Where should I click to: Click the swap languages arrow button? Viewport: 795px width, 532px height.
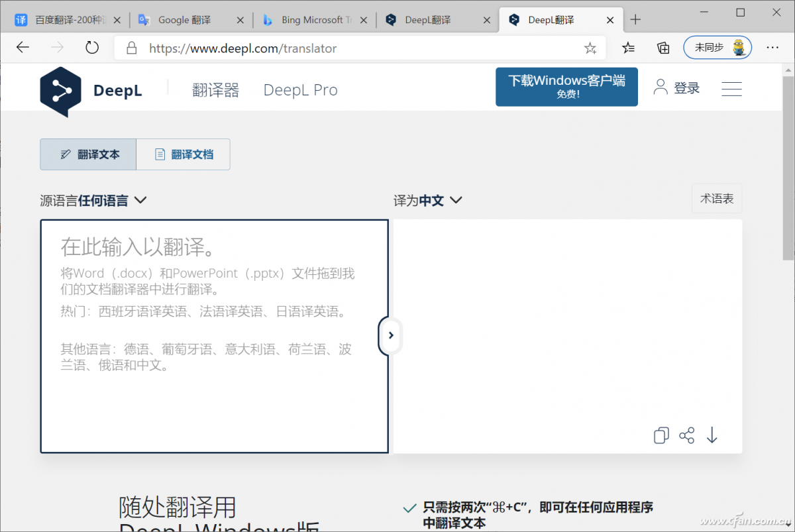click(390, 335)
